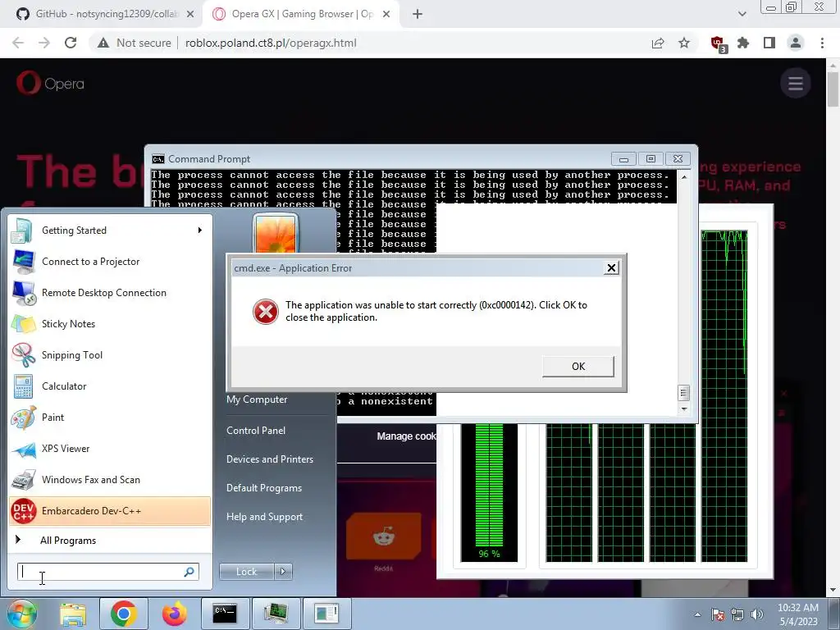Close the Opera GX browser tab
840x630 pixels.
pyautogui.click(x=386, y=14)
